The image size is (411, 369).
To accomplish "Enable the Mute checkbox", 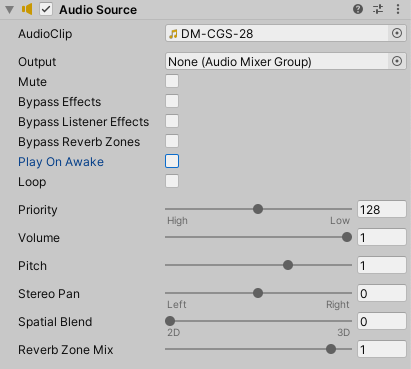I will [172, 81].
